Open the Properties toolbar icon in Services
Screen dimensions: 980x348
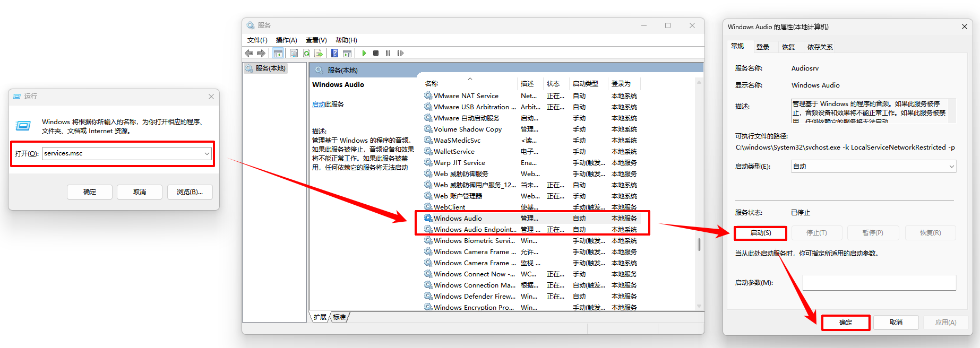(294, 53)
